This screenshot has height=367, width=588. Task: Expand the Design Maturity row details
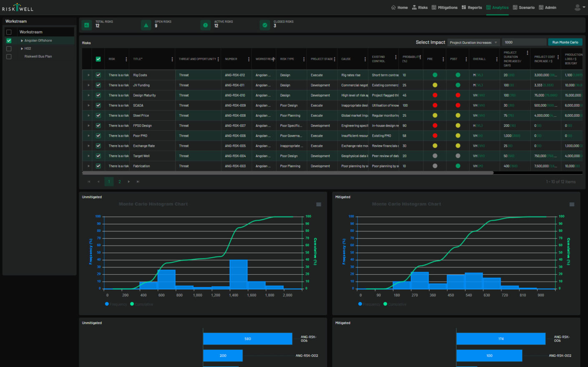[88, 96]
